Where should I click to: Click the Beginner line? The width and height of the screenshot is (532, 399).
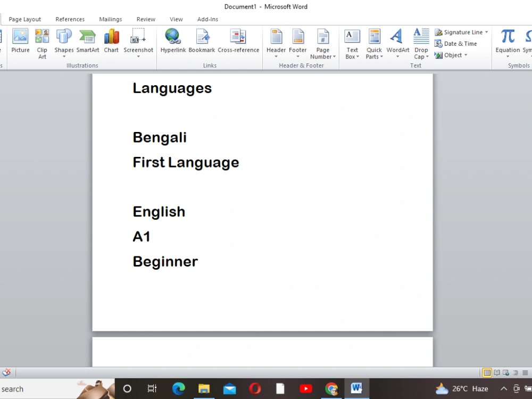coord(165,262)
